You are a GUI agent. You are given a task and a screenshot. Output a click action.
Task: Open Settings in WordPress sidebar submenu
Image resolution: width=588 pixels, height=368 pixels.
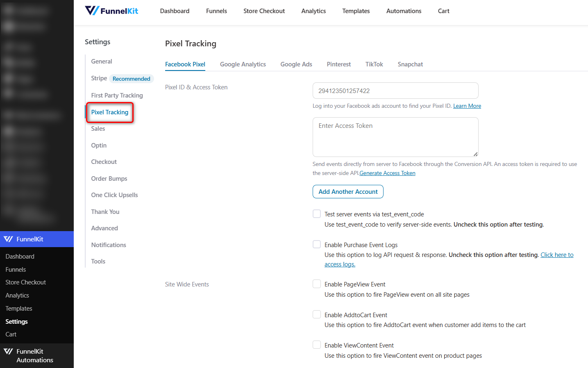[x=16, y=322]
